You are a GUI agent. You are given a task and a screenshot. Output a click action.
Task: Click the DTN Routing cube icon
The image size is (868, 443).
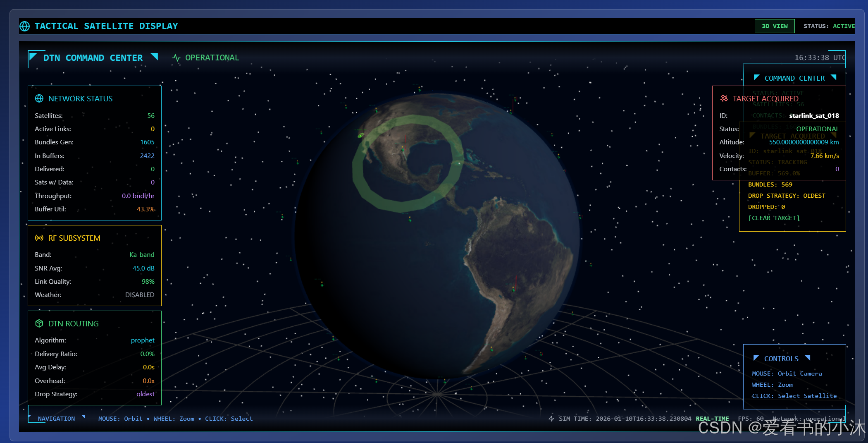[x=39, y=323]
